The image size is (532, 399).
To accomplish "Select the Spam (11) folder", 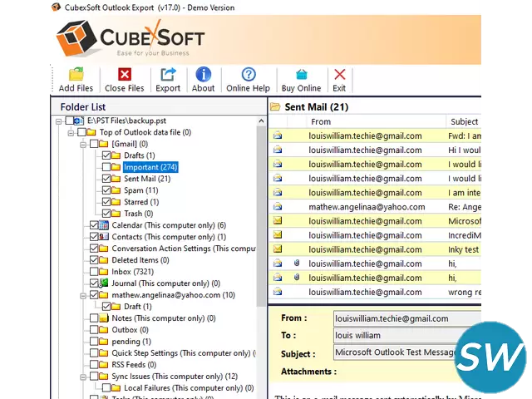I will click(x=140, y=190).
